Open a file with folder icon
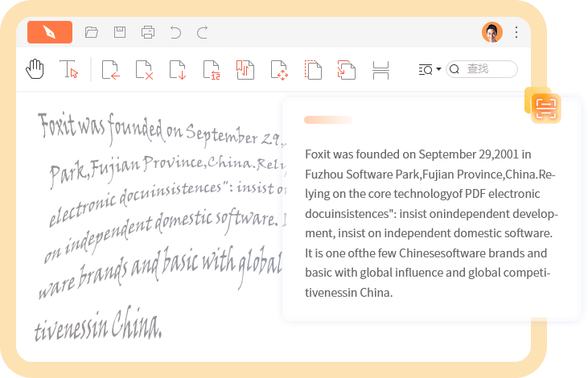Viewport: 588px width, 378px height. coord(92,32)
